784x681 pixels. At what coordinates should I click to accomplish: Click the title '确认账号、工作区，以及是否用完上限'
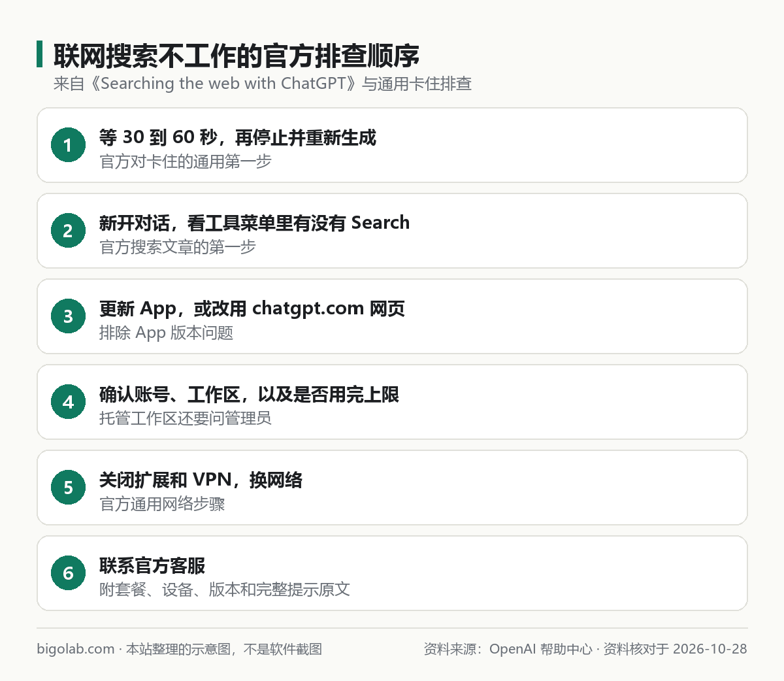[x=249, y=394]
